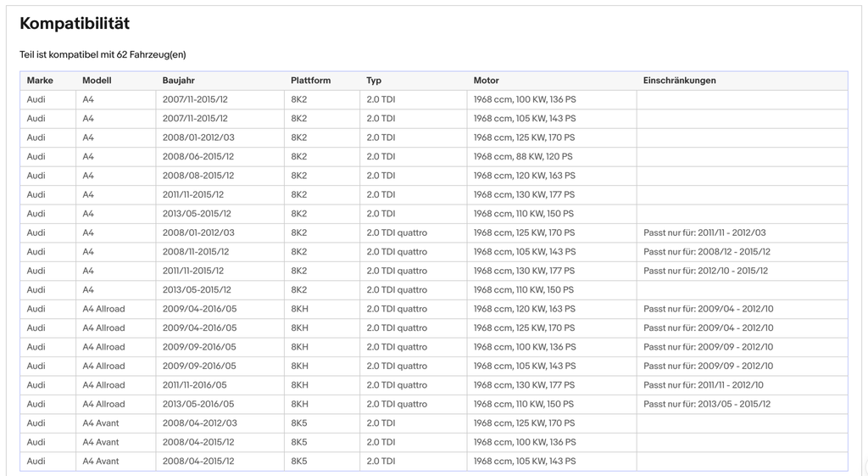Click the Kompatibilität section heading
Viewport: 868px width, 476px height.
(x=75, y=23)
